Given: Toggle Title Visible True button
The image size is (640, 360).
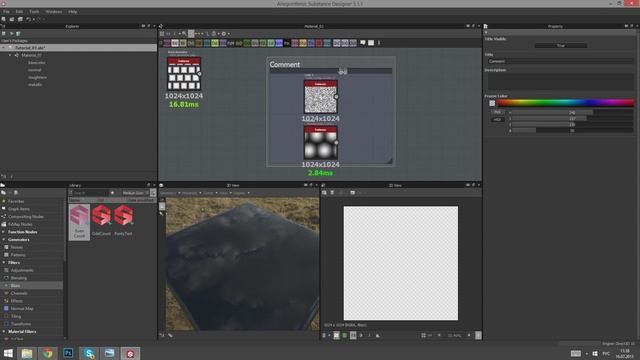Looking at the screenshot, I should (x=560, y=46).
